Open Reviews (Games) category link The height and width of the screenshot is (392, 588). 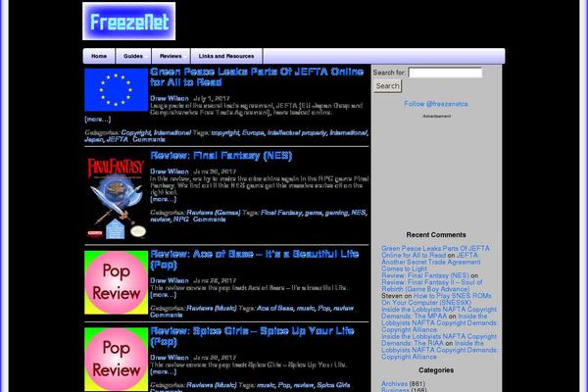click(213, 213)
